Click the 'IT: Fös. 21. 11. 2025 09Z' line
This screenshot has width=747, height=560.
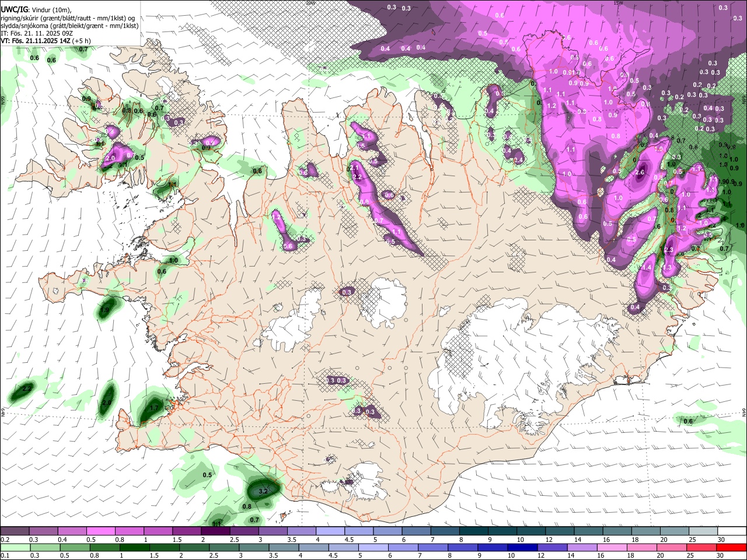click(36, 33)
